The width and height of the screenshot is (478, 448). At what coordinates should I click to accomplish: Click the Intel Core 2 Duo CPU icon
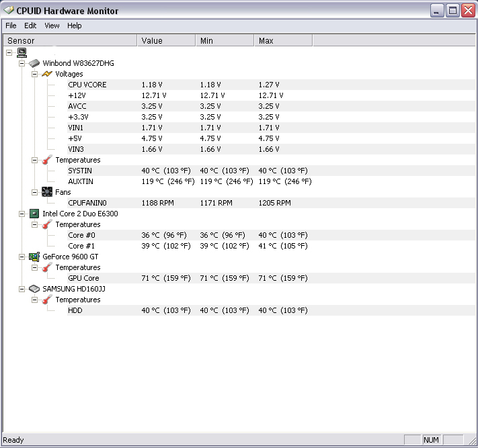pos(34,214)
